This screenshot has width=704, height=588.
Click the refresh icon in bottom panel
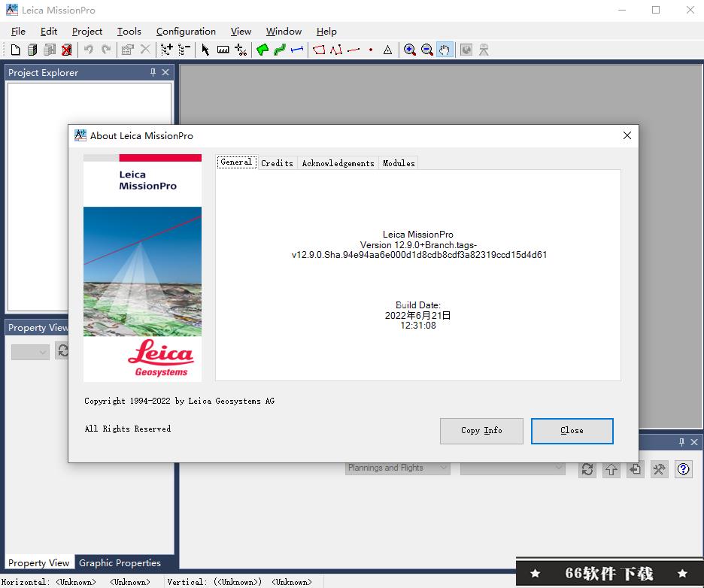[587, 469]
